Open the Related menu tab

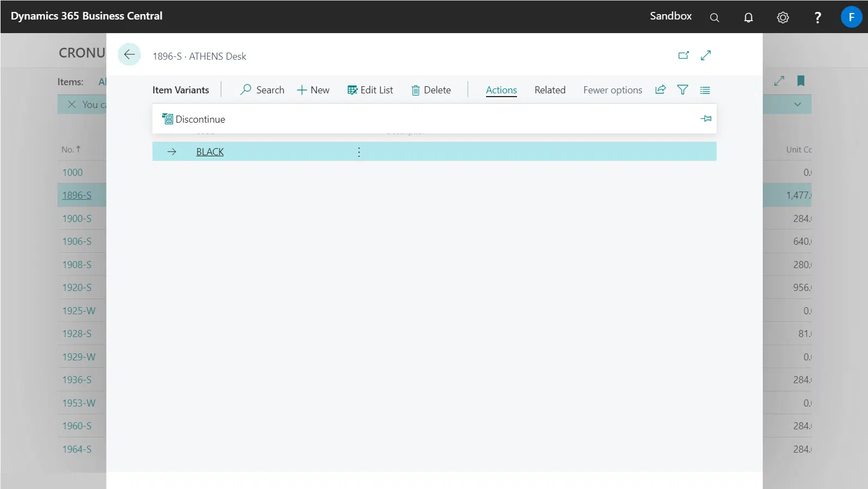550,90
